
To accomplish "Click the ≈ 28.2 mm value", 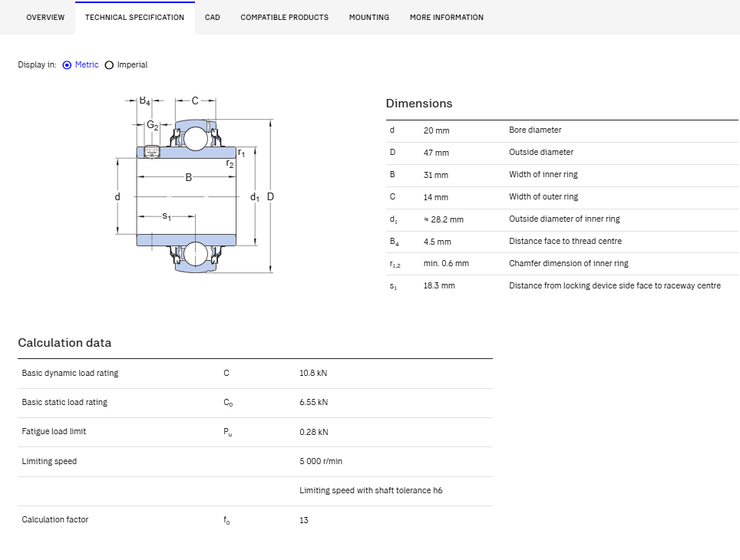I will point(444,219).
